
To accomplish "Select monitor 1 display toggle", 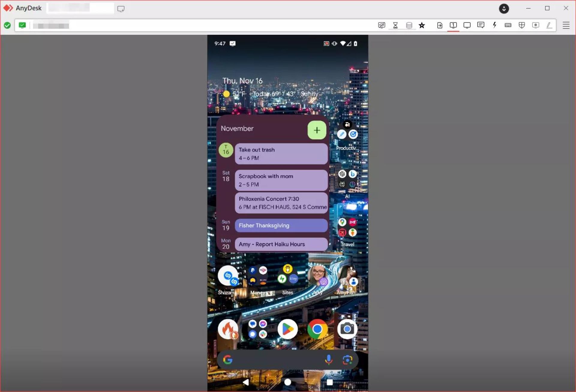I will pyautogui.click(x=453, y=25).
